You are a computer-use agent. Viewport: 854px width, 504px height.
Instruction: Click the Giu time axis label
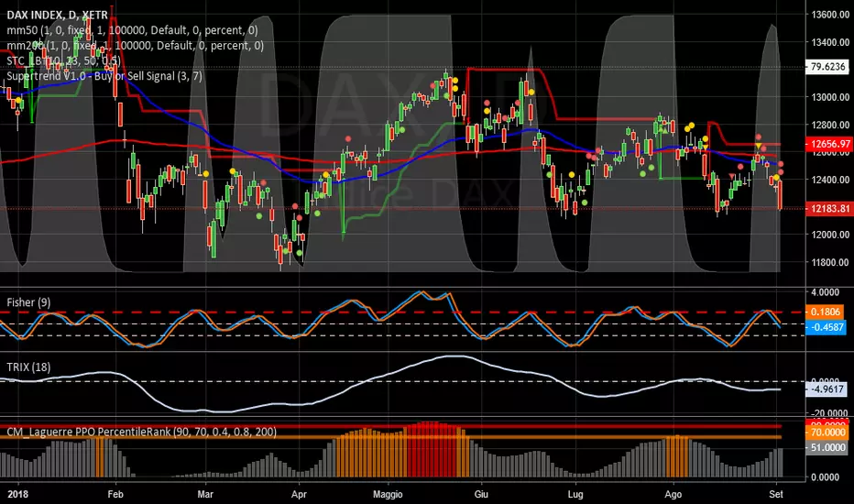pos(481,494)
